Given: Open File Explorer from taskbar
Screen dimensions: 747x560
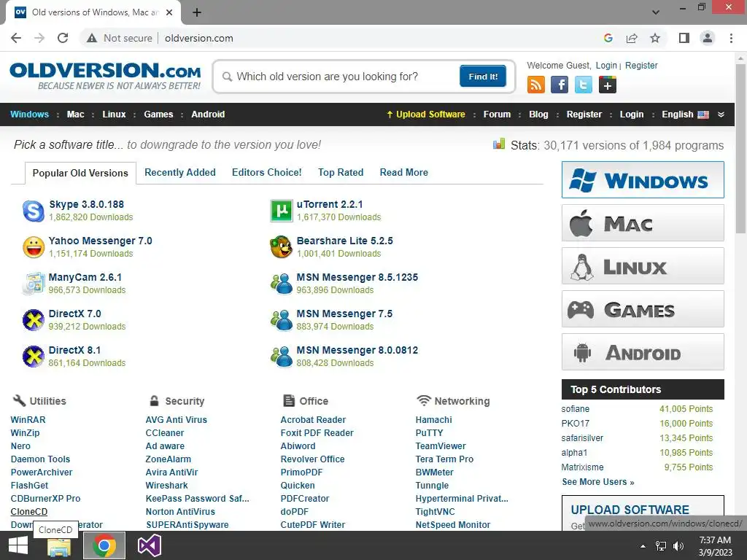Looking at the screenshot, I should (x=59, y=545).
